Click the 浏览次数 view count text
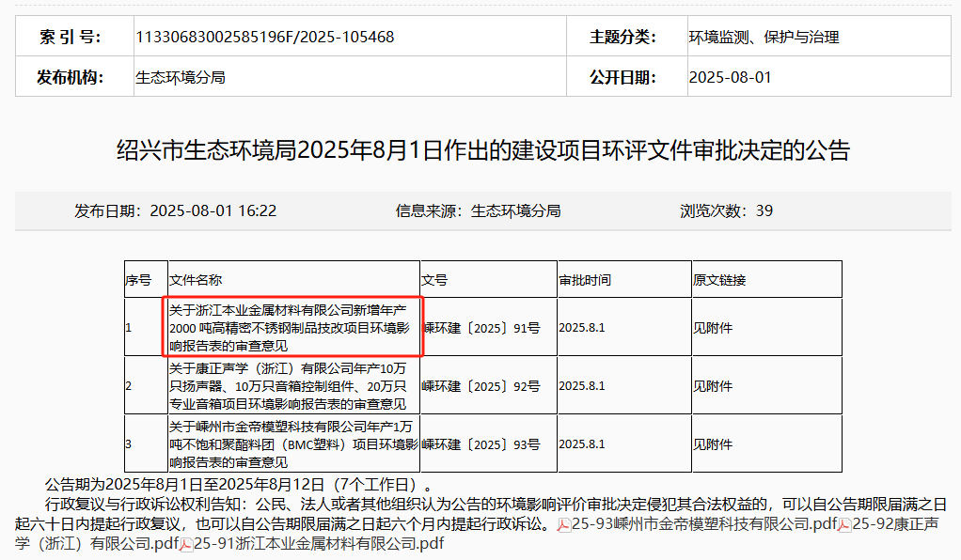This screenshot has width=961, height=560. (726, 210)
